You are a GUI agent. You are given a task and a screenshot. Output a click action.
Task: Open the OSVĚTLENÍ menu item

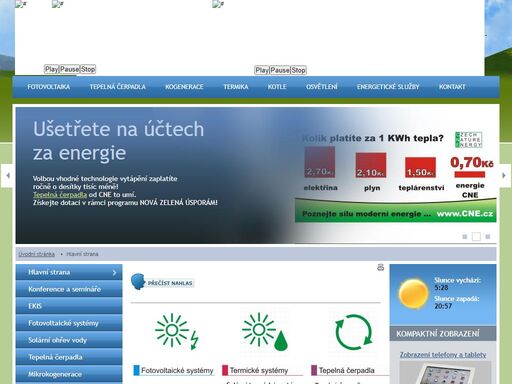pos(322,87)
